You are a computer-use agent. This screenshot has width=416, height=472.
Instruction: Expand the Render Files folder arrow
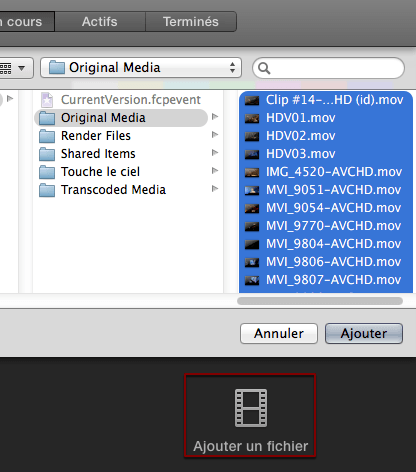tap(215, 135)
